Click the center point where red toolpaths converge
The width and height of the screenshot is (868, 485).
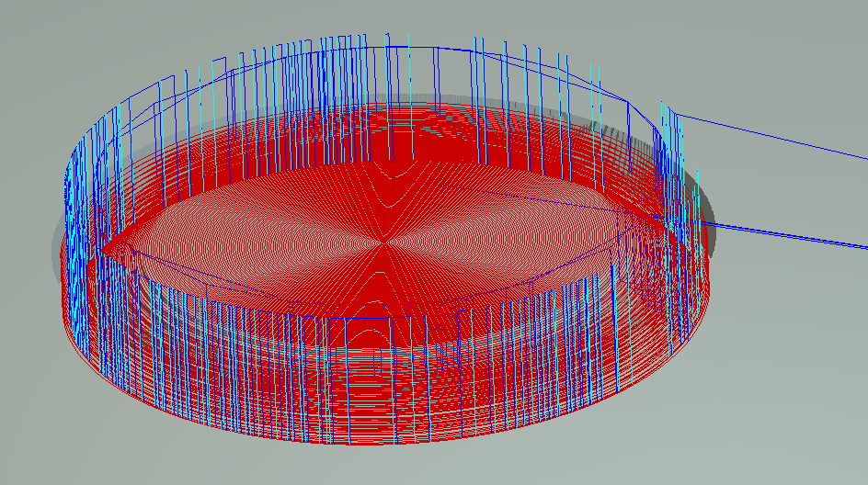pos(381,242)
